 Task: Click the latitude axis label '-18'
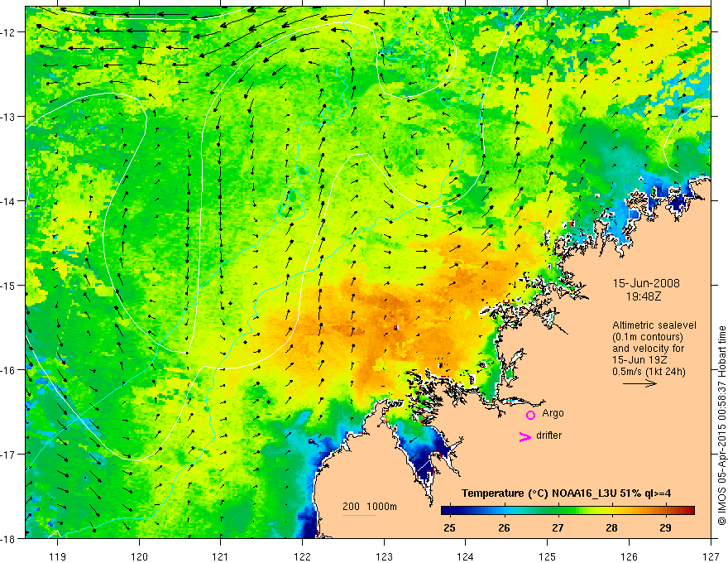click(x=8, y=538)
